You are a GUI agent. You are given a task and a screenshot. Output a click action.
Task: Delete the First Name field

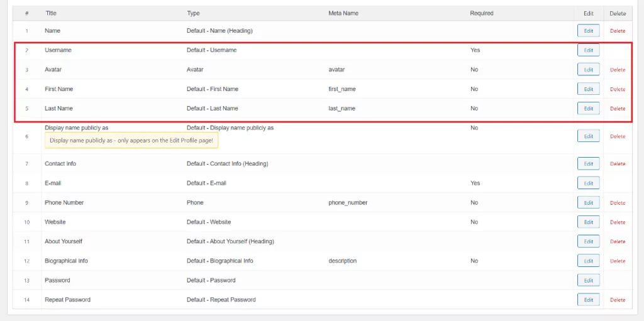(x=618, y=90)
